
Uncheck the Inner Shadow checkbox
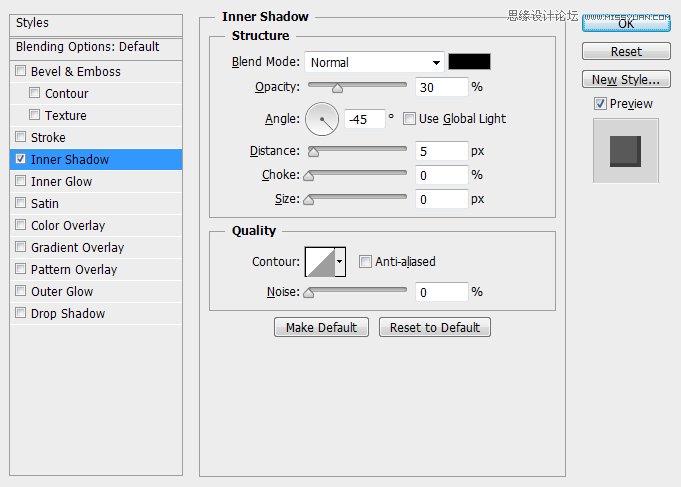pos(20,159)
